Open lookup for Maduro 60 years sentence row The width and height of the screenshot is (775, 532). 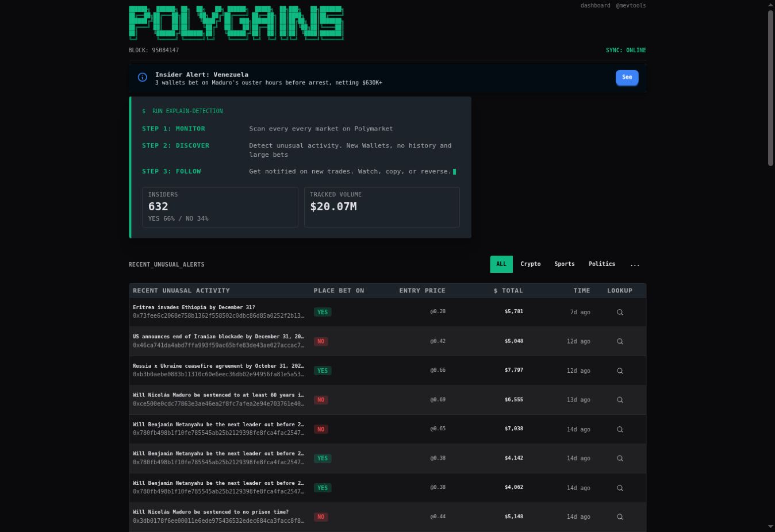pos(620,400)
